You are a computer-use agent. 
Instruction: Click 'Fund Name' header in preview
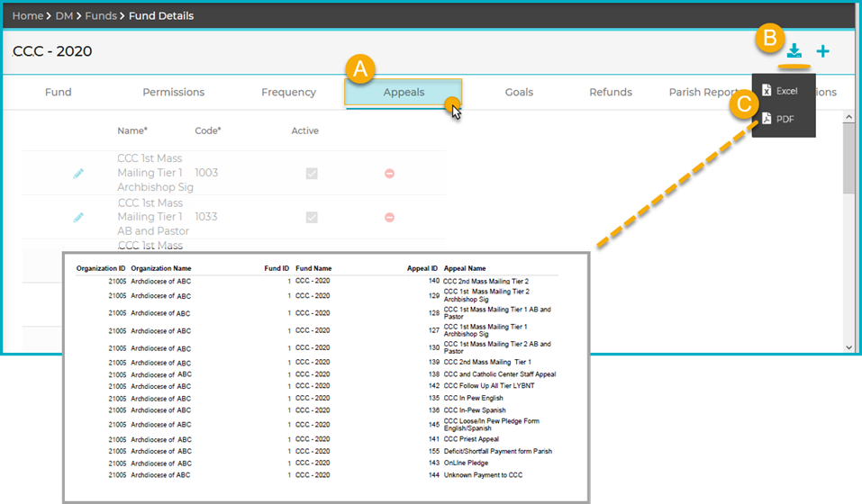point(313,268)
